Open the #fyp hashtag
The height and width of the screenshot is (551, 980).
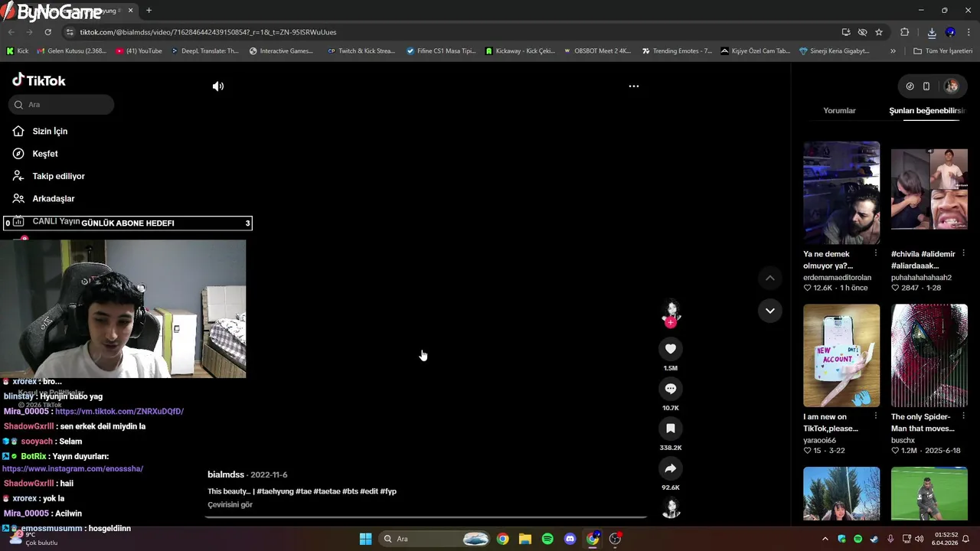[388, 491]
